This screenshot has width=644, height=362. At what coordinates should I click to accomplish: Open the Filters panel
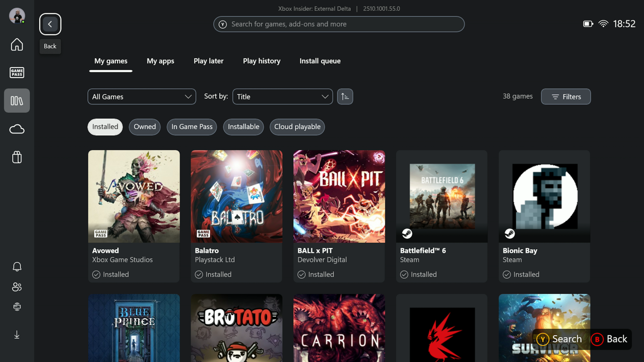tap(565, 96)
